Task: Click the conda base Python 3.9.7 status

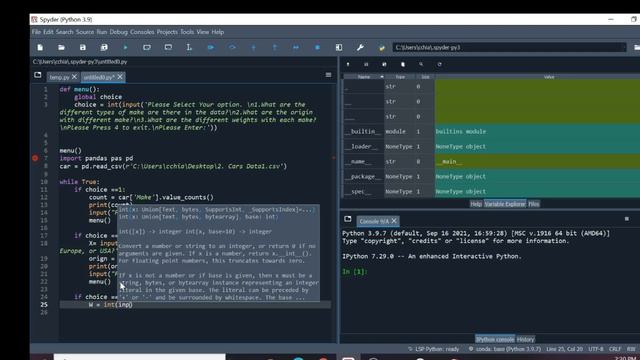Action: click(x=505, y=349)
